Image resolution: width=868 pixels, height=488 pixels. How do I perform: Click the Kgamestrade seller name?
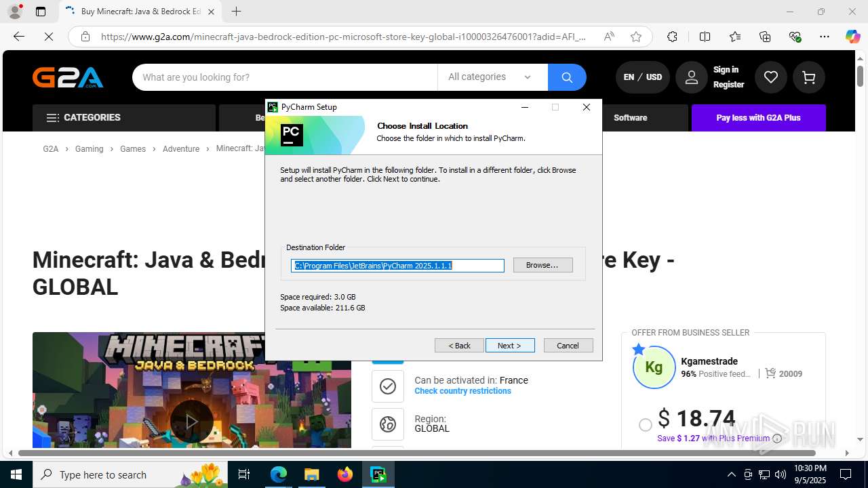(709, 361)
